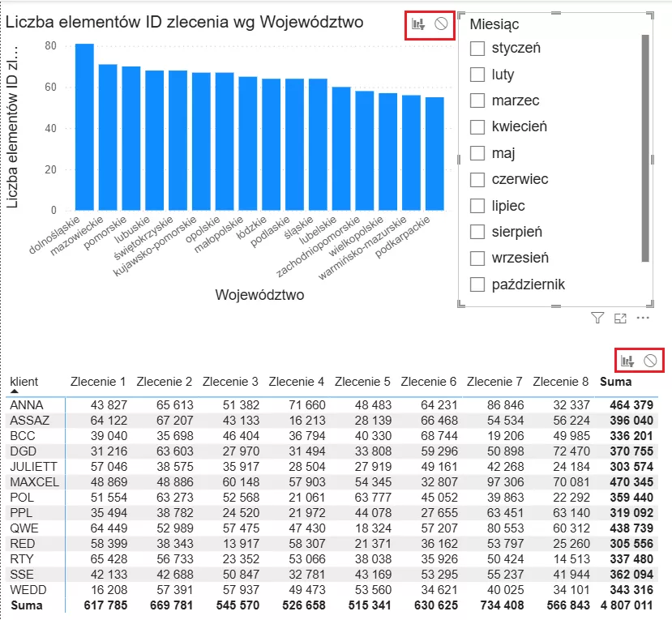This screenshot has height=620, width=672.
Task: Select the podkarpackie bar in the chart
Action: [434, 154]
